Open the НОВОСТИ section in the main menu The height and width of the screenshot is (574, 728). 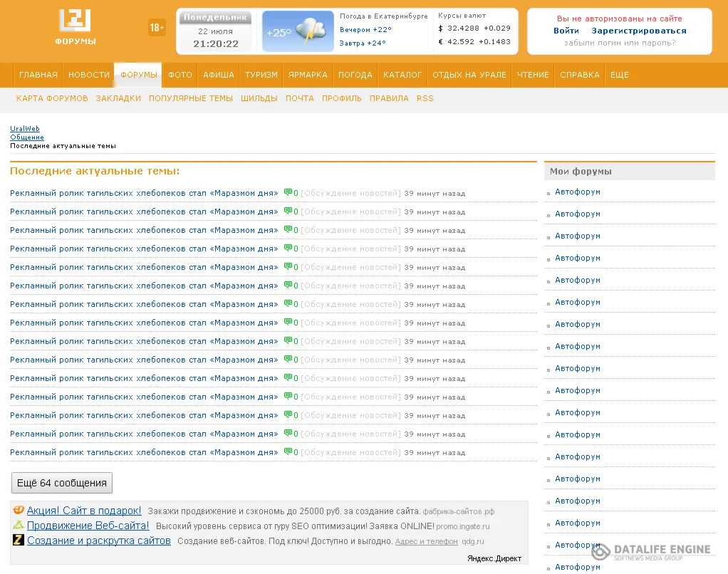point(89,75)
